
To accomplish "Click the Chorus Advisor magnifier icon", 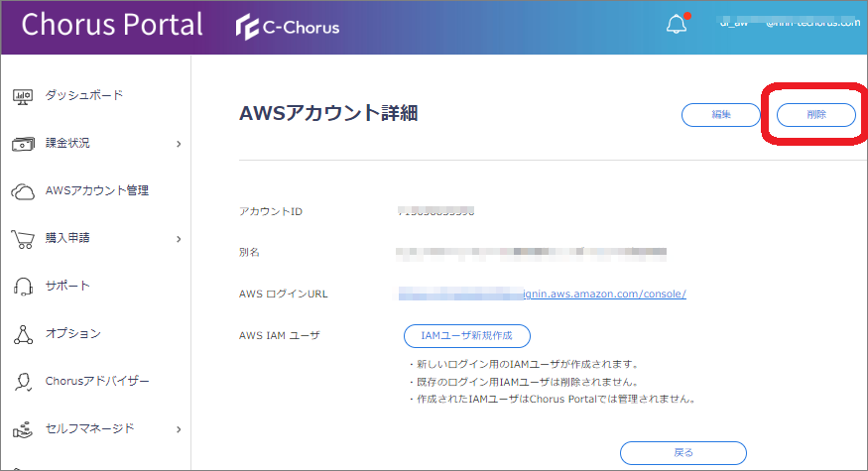I will click(24, 382).
